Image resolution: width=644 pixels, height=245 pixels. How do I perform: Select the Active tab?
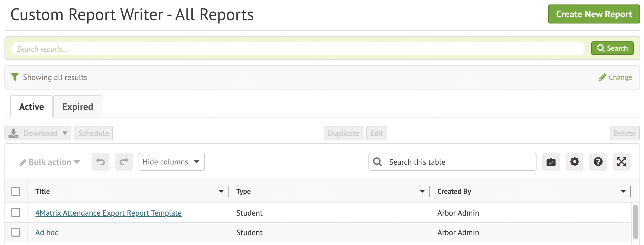(31, 107)
